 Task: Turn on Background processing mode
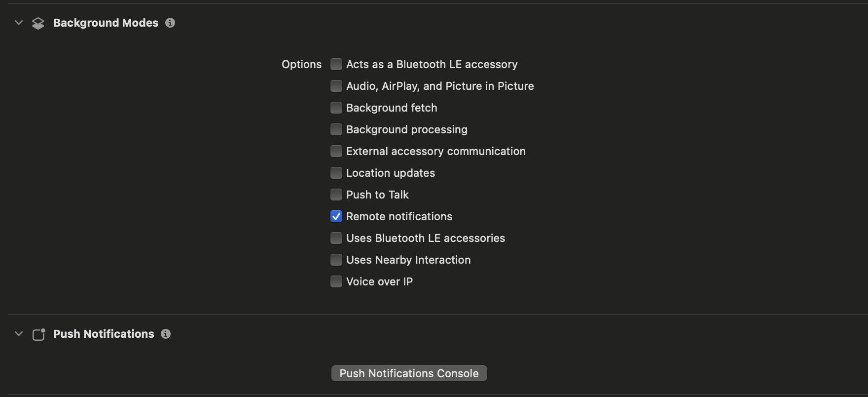[336, 129]
